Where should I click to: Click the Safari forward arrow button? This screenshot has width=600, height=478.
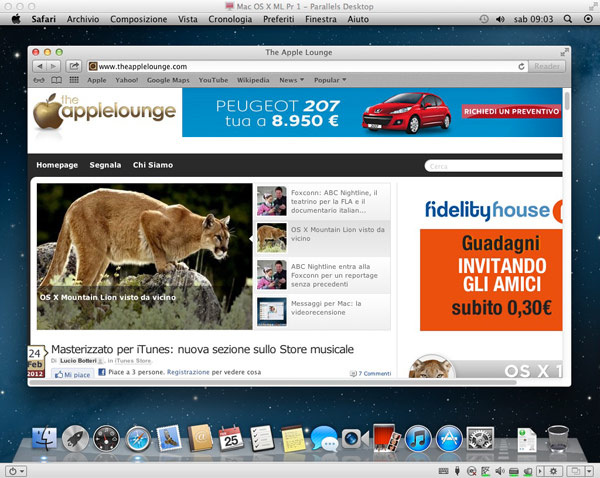coord(53,66)
